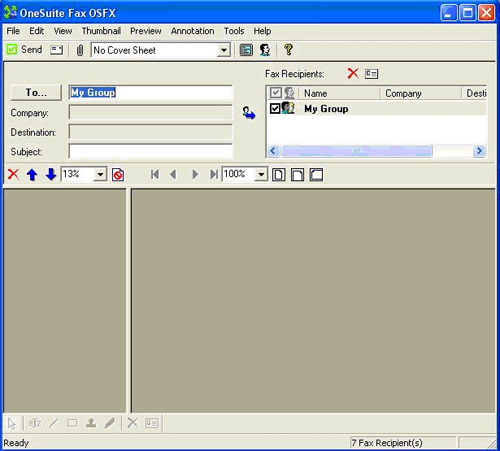Open the File menu
The height and width of the screenshot is (451, 500).
pyautogui.click(x=13, y=31)
